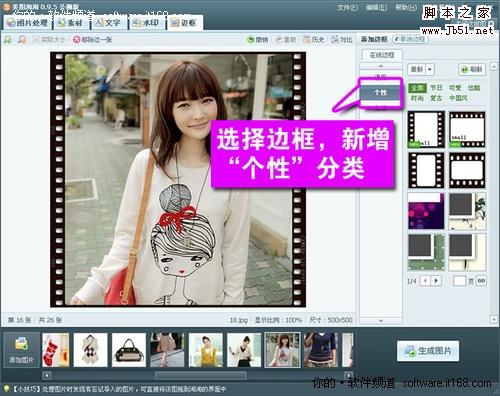The height and width of the screenshot is (396, 500).
Task: Click filmstrip scrollbar right arrow
Action: (x=348, y=376)
